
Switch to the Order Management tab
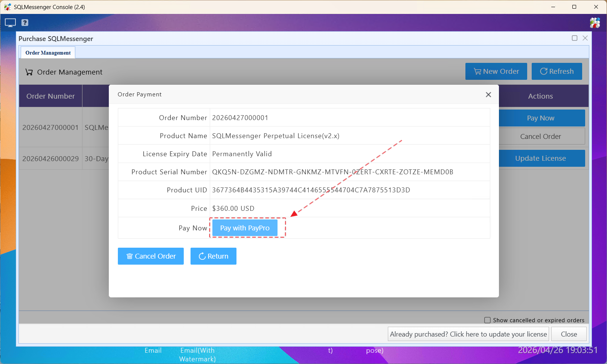pos(48,53)
